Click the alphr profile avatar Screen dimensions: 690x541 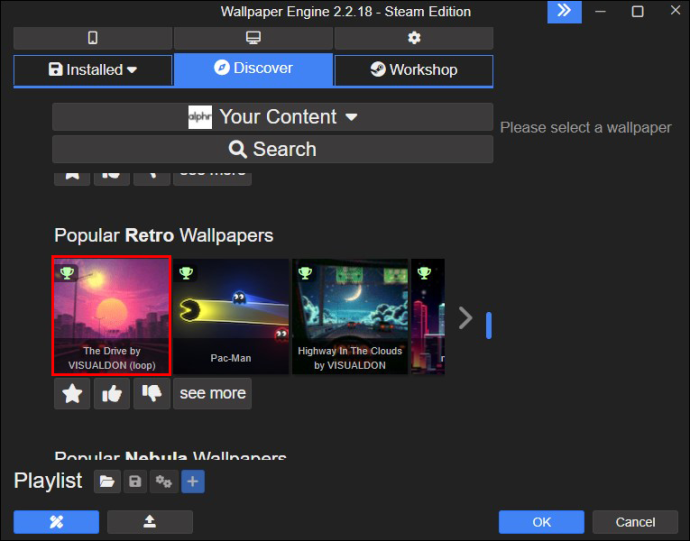tap(200, 117)
